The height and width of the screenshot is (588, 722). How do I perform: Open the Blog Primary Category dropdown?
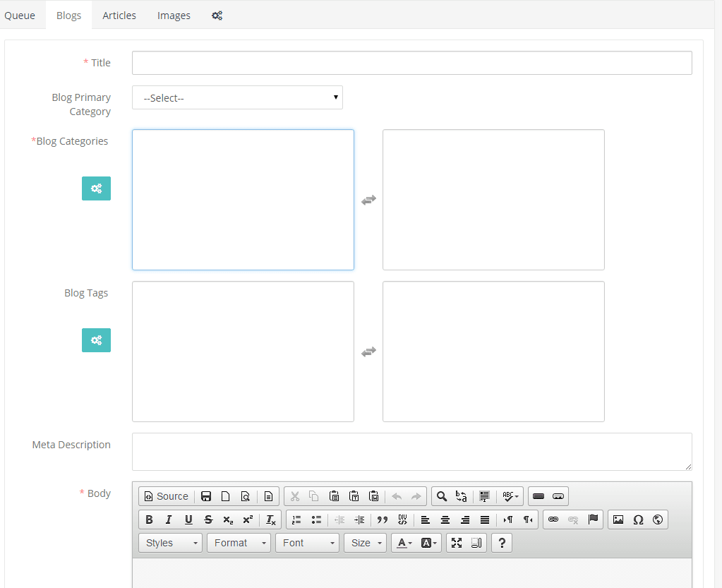237,98
